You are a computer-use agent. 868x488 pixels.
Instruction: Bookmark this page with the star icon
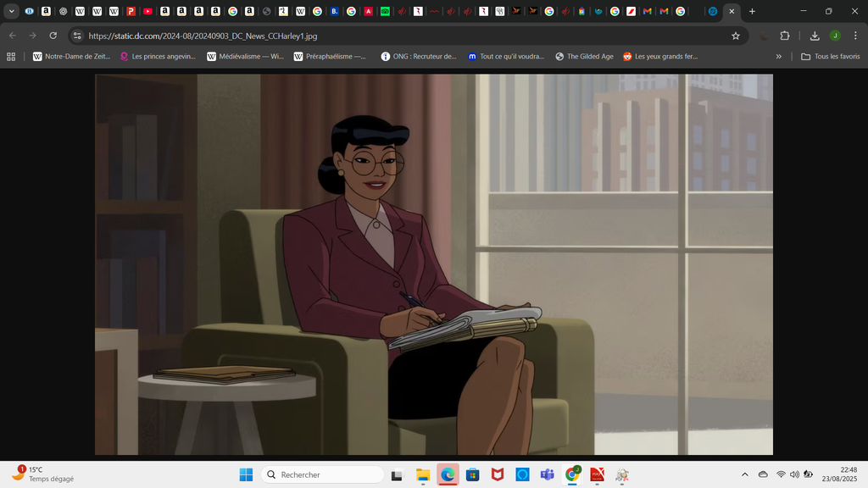click(736, 36)
